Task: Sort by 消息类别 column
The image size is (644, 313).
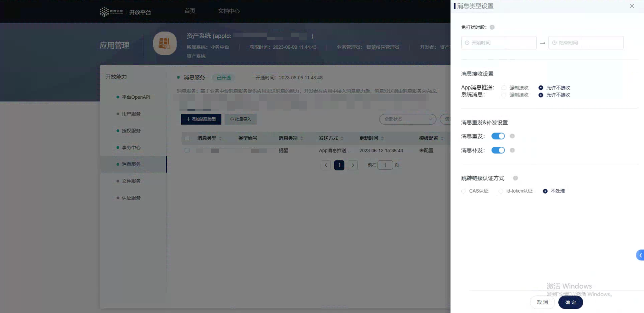Action: 302,138
